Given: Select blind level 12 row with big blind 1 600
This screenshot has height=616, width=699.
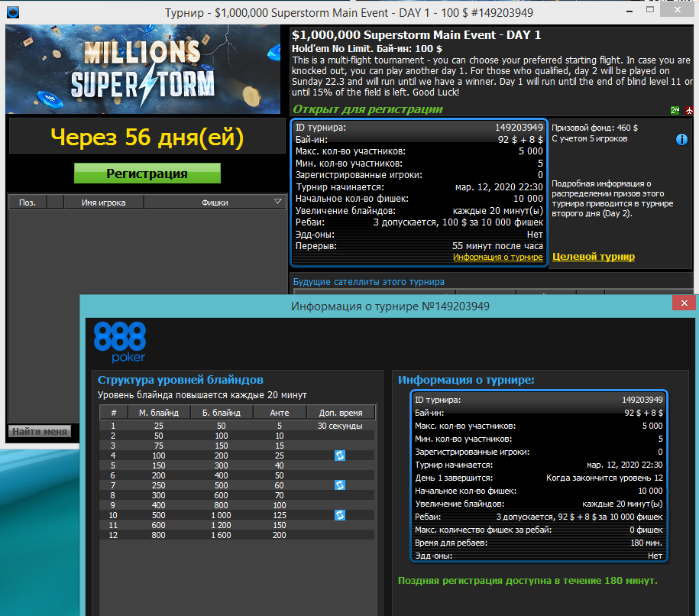Looking at the screenshot, I should click(237, 535).
